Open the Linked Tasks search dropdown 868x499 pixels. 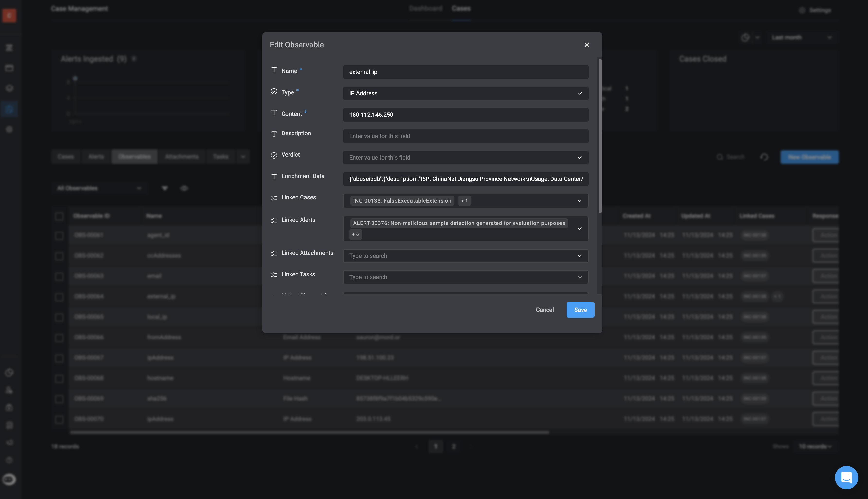click(466, 277)
